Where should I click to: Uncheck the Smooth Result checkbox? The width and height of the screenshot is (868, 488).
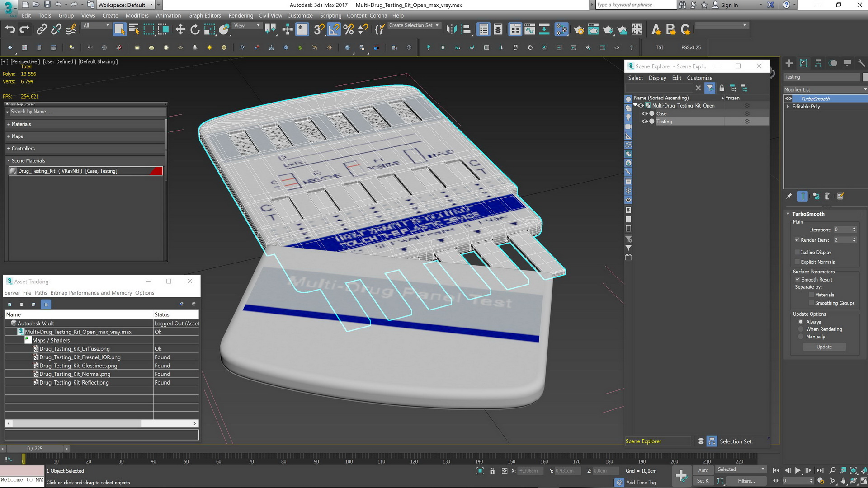[x=798, y=279]
